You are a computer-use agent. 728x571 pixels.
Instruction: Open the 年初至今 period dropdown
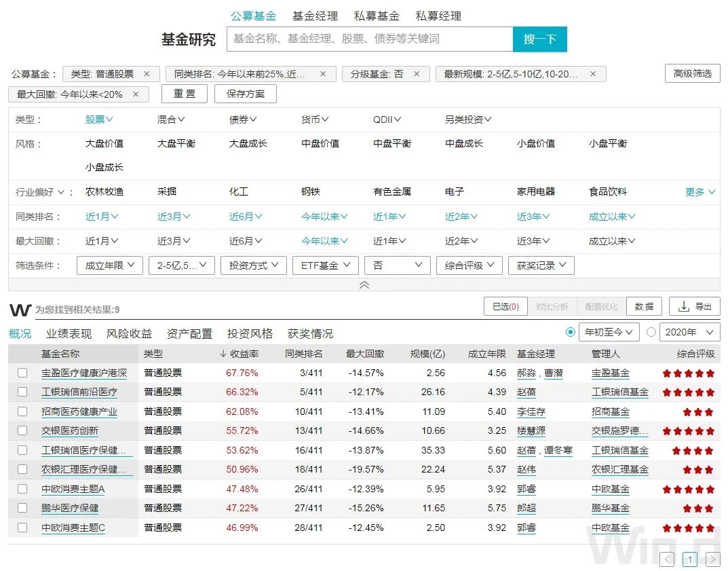[x=609, y=332]
